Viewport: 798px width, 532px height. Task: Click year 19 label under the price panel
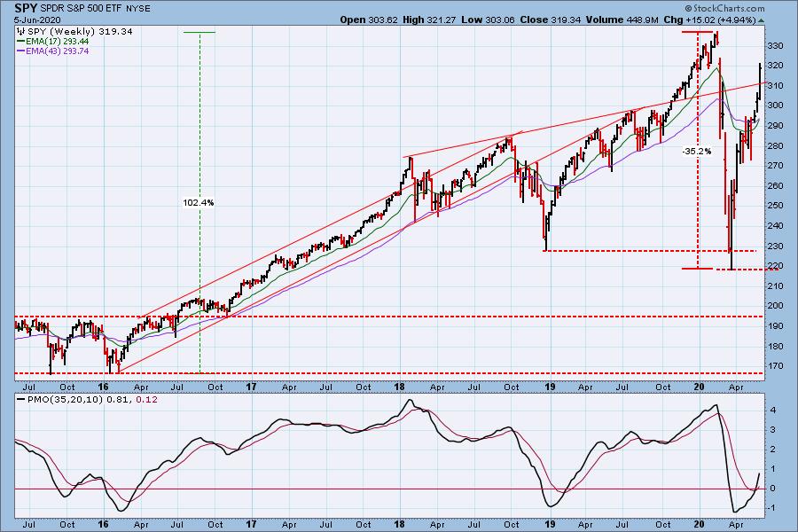coord(550,387)
